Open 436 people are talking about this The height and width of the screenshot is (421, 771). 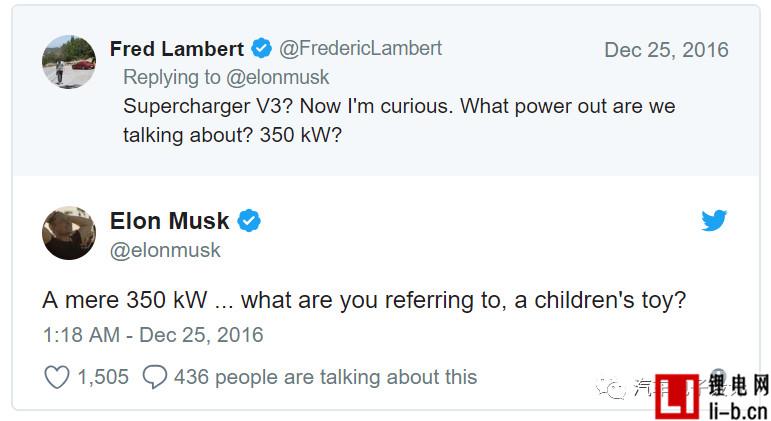[x=326, y=377]
